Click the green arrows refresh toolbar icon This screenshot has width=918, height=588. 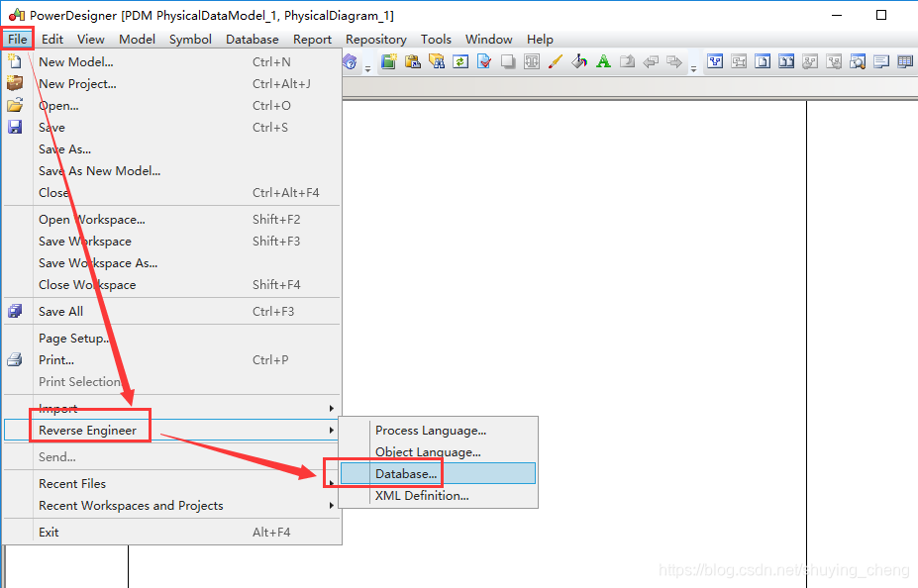click(460, 61)
